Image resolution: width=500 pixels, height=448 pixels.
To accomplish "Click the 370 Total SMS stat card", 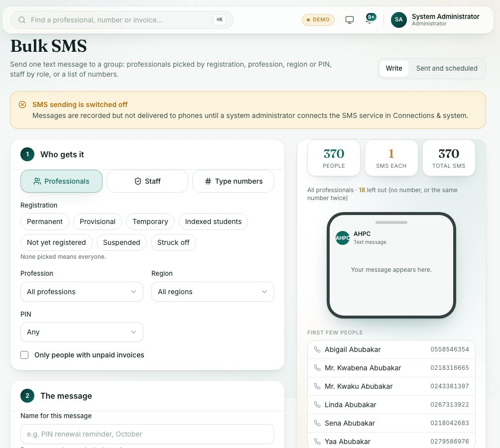I will 449,158.
